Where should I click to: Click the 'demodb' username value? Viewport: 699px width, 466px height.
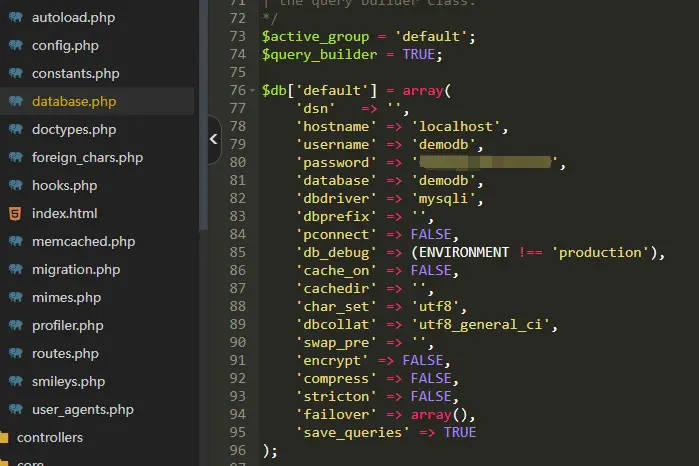[x=443, y=144]
